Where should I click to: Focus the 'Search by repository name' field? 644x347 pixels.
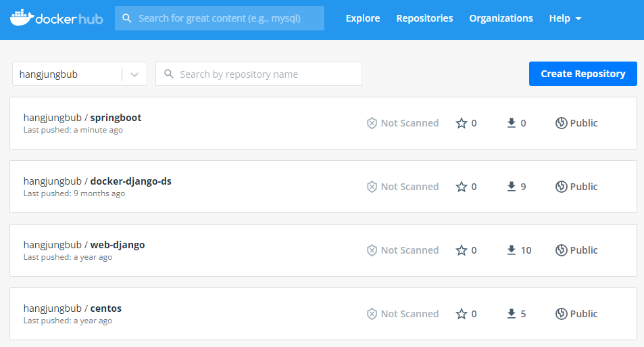pos(259,74)
